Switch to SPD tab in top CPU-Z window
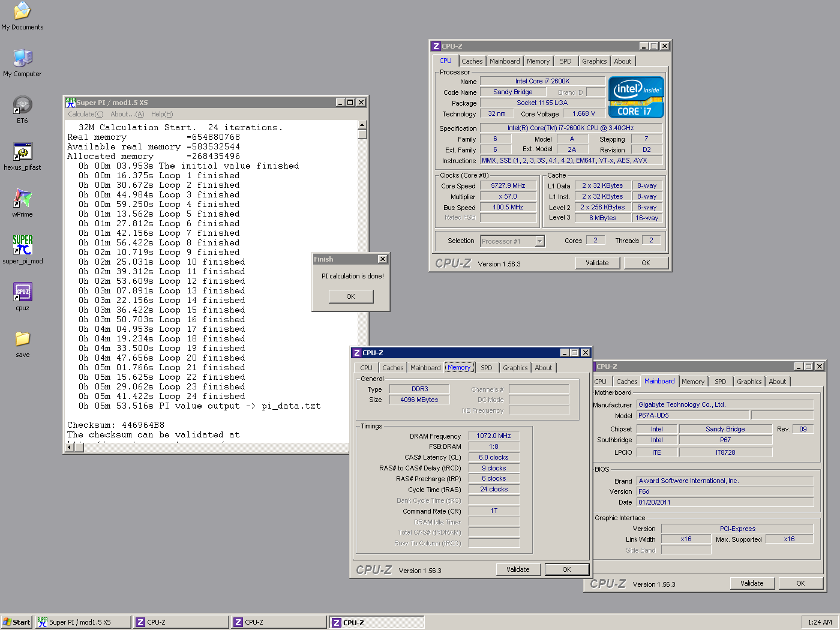 click(x=566, y=61)
